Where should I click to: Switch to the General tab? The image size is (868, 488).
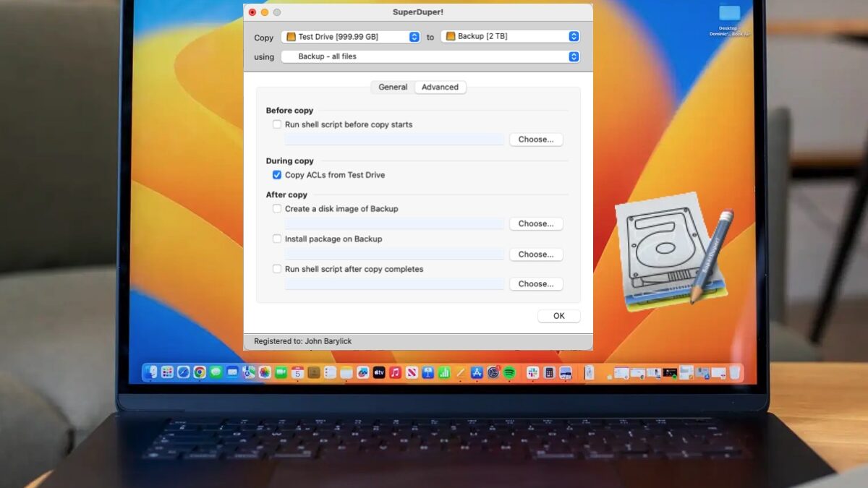pyautogui.click(x=393, y=87)
